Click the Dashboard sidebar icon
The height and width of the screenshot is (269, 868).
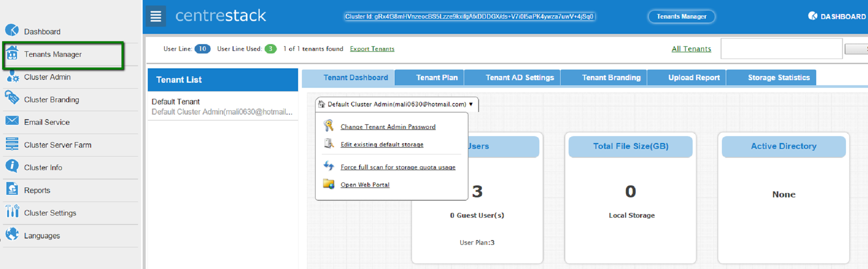pos(12,30)
